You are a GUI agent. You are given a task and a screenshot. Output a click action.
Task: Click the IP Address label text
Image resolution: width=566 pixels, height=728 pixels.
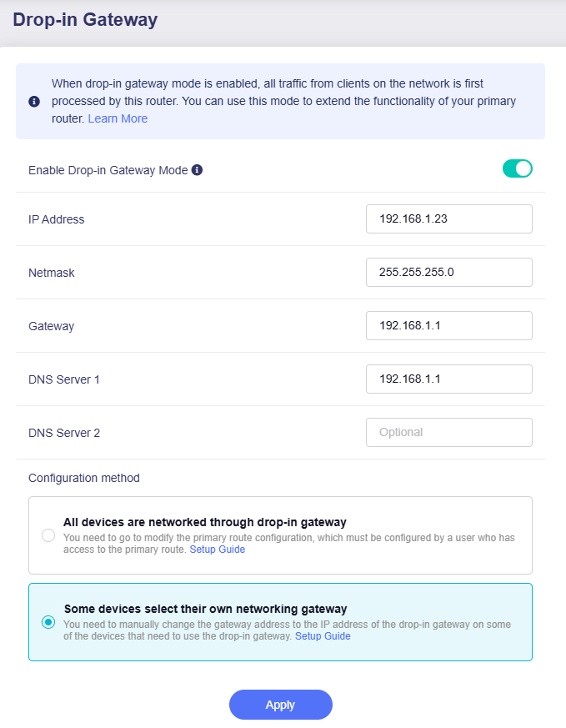click(x=56, y=219)
